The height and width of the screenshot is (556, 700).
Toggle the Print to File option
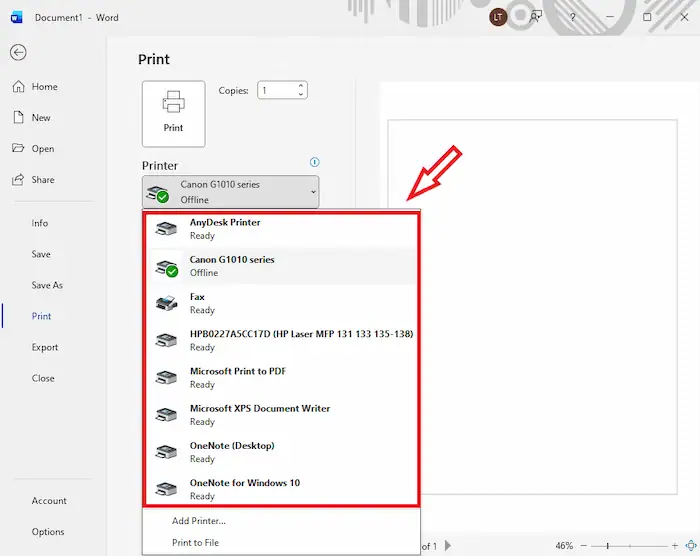click(x=195, y=543)
